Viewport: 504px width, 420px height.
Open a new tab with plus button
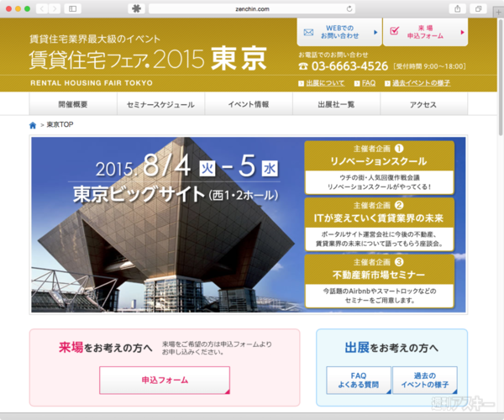pyautogui.click(x=498, y=13)
